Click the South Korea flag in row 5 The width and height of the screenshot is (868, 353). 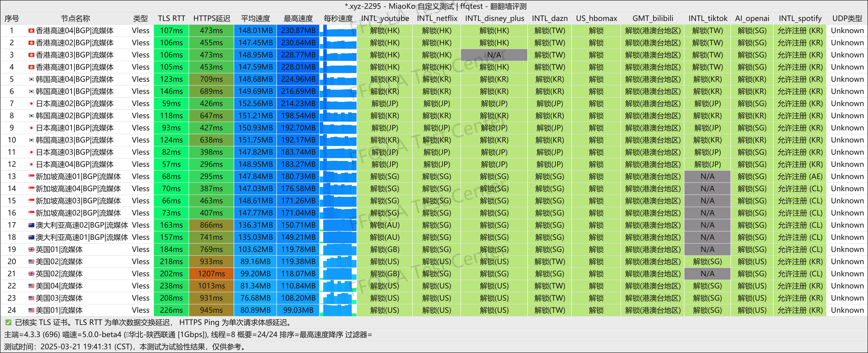coord(31,79)
